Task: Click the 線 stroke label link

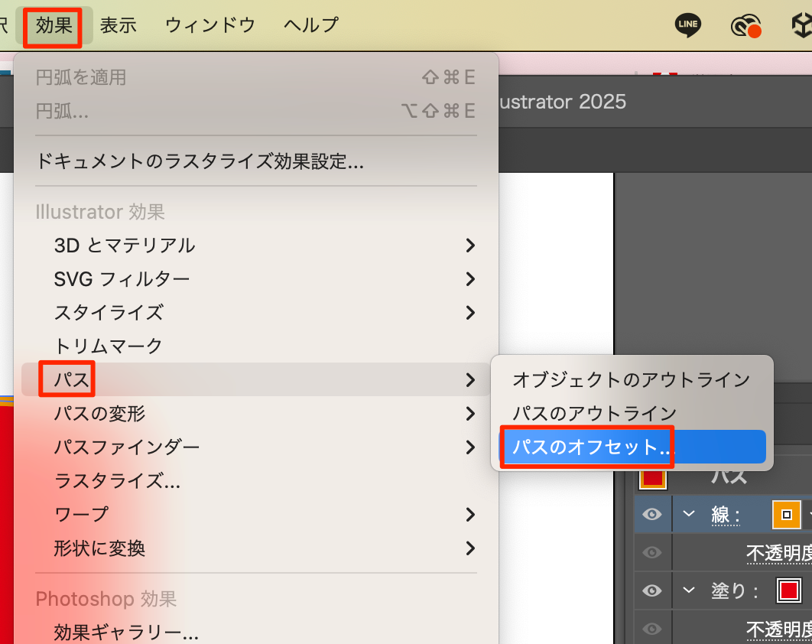Action: 724,515
